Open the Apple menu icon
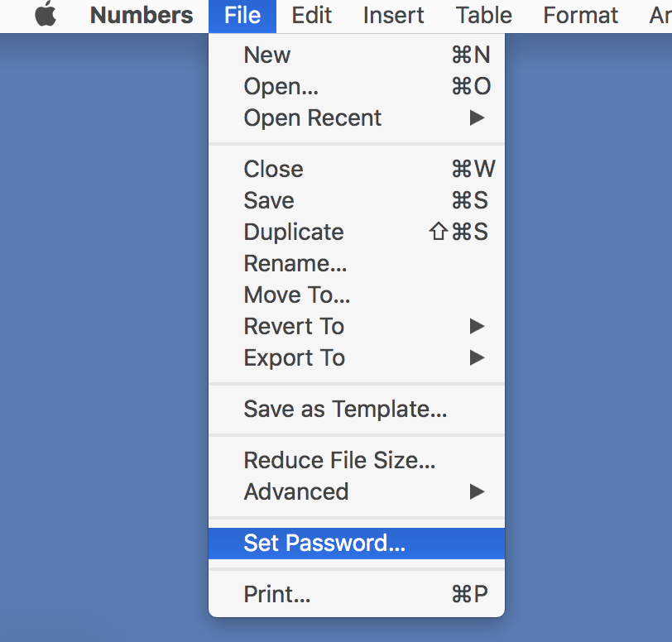 click(x=46, y=14)
